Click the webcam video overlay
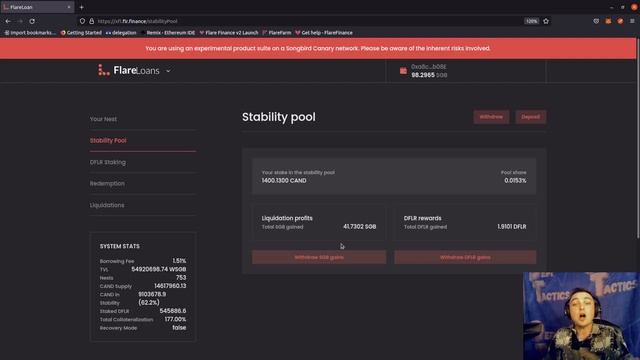The height and width of the screenshot is (360, 640). (x=581, y=316)
